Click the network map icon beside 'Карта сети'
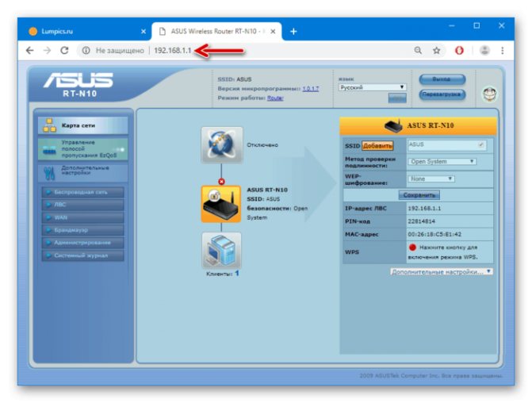 (x=49, y=125)
